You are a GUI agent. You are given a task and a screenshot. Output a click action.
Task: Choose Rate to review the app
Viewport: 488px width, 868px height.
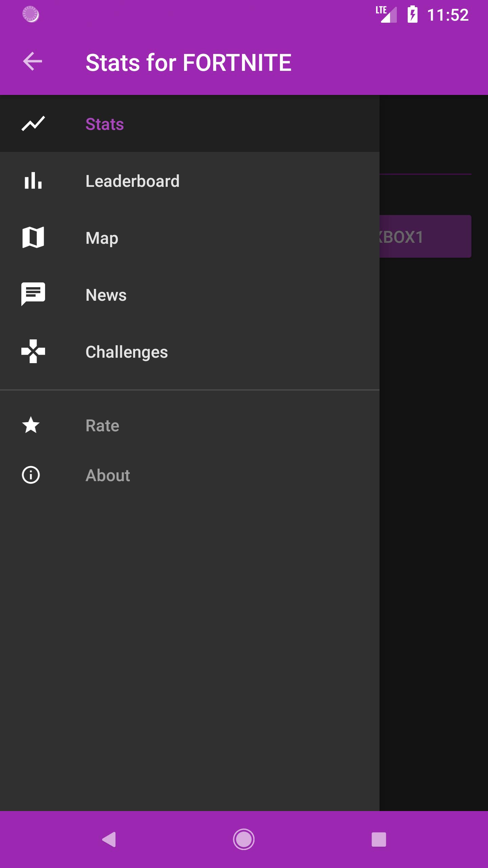(102, 426)
